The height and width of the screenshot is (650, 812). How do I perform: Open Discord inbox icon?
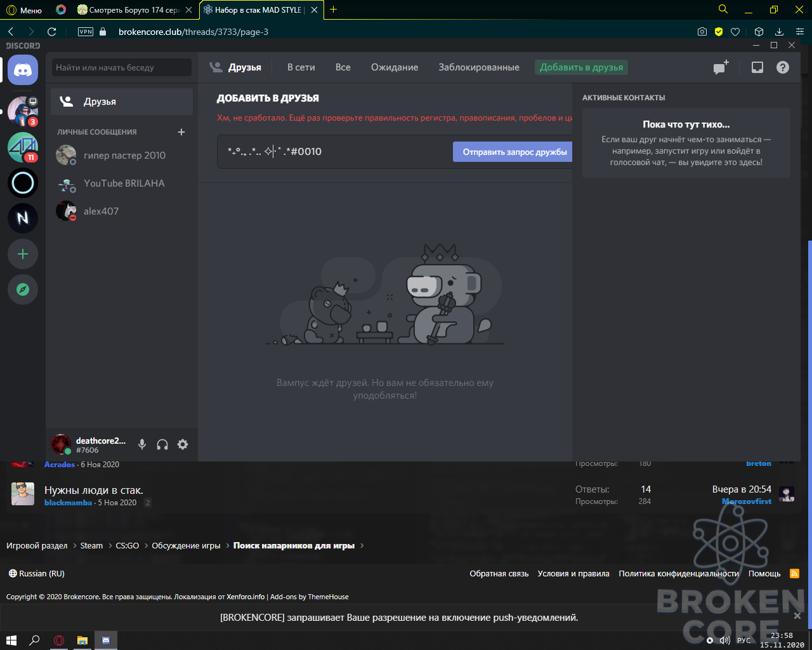pyautogui.click(x=757, y=67)
